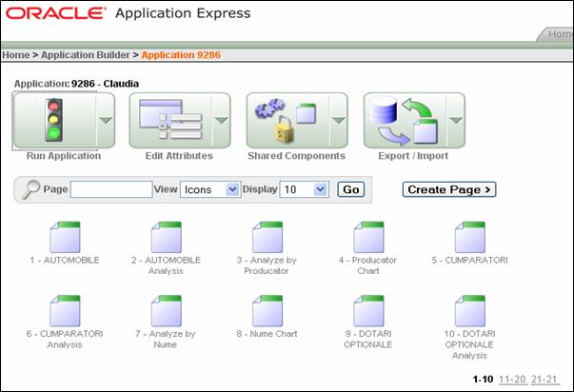The width and height of the screenshot is (574, 392).
Task: Open the Display count select list
Action: [x=304, y=189]
